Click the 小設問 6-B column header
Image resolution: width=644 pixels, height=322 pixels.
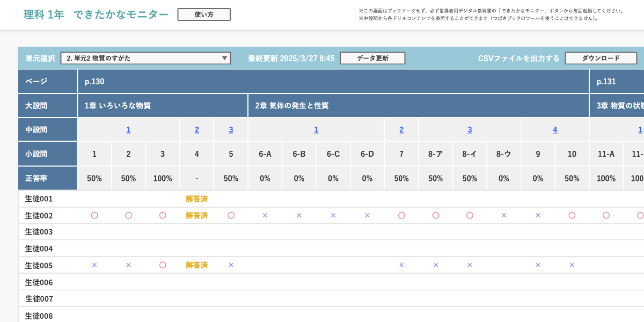[x=299, y=154]
